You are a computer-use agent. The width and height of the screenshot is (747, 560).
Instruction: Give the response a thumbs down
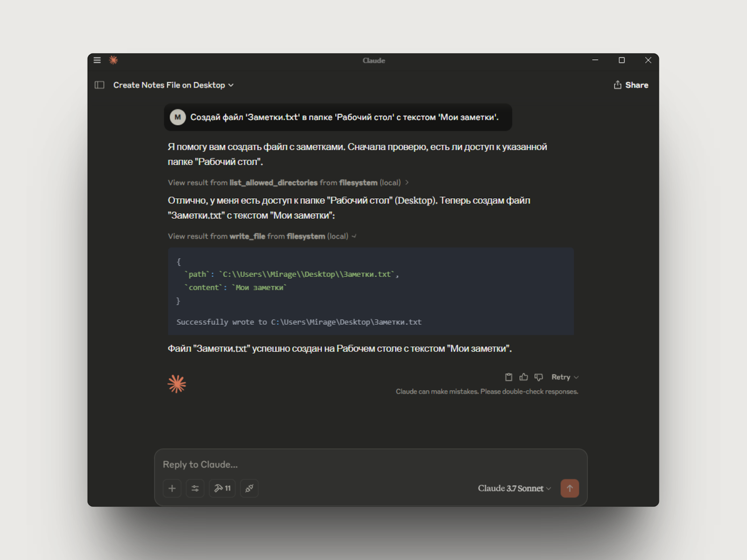point(539,377)
